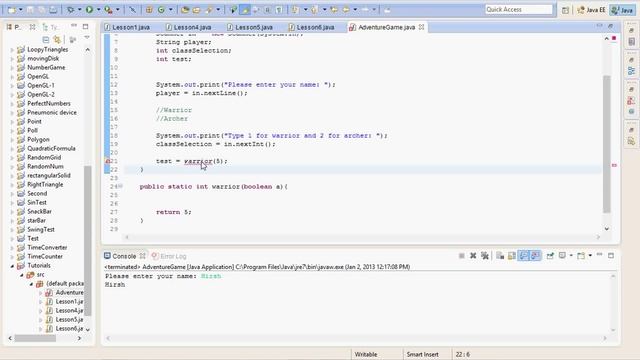The height and width of the screenshot is (360, 640).
Task: Toggle Link with Editor in Package Explorer
Action: [x=57, y=39]
